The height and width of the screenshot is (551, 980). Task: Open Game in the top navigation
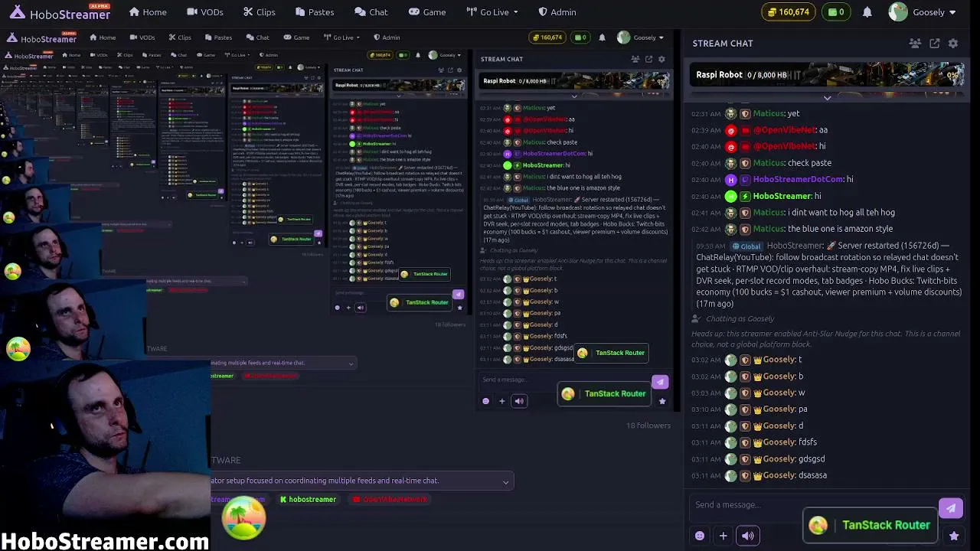427,12
